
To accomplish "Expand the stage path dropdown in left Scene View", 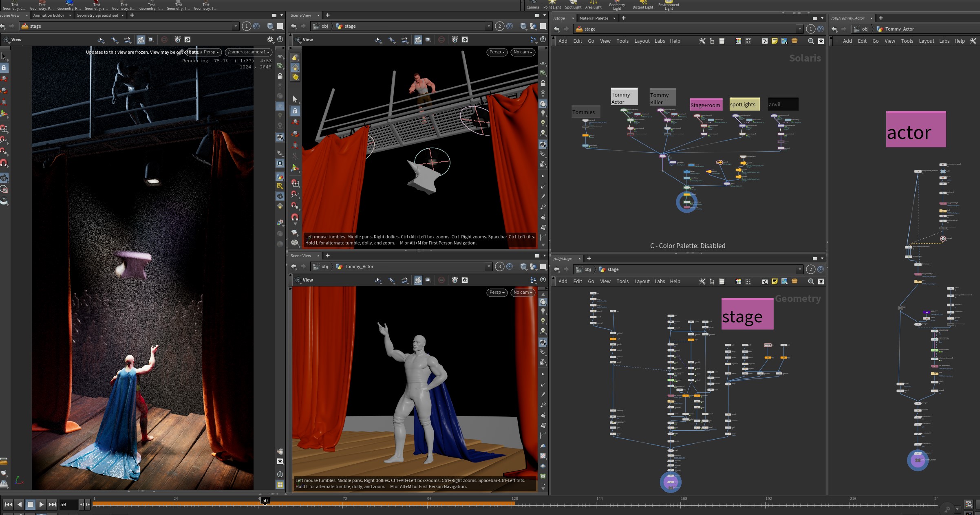I will [x=236, y=26].
